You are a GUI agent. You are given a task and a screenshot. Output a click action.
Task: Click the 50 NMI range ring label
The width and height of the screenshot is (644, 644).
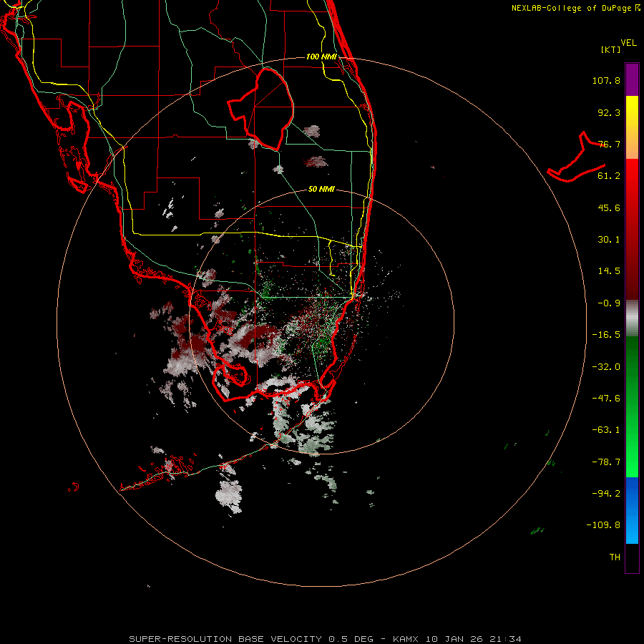pos(321,189)
